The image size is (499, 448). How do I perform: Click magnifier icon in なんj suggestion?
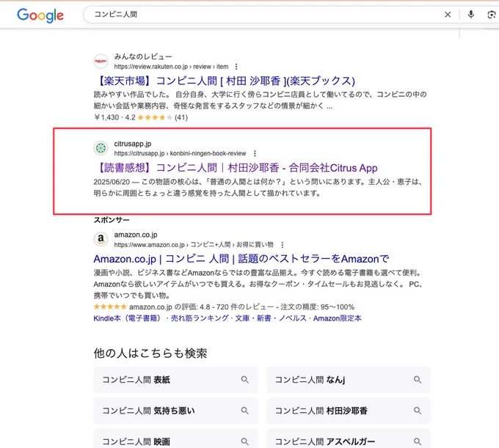pyautogui.click(x=418, y=380)
